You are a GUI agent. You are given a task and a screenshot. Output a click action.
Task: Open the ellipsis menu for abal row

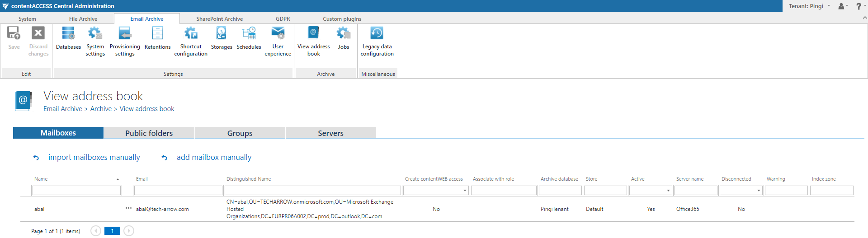point(128,209)
